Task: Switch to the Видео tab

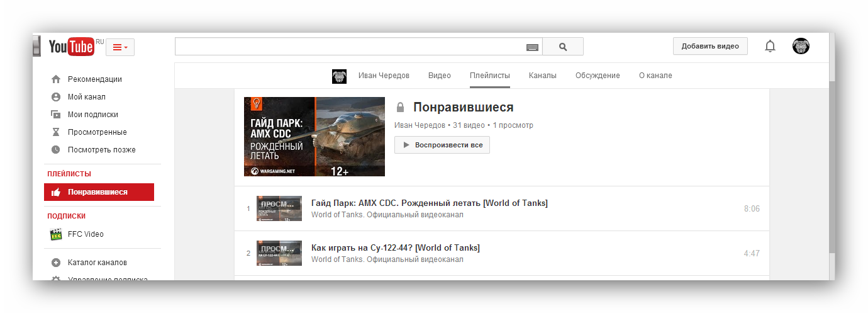Action: click(440, 76)
